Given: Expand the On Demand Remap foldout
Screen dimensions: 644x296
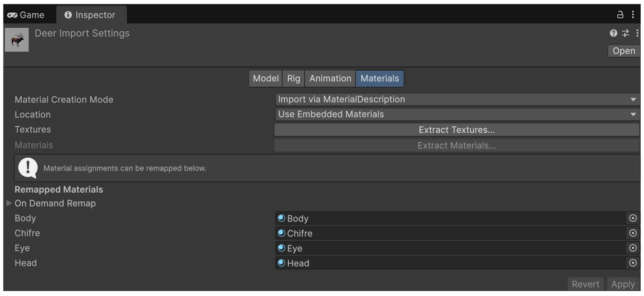Looking at the screenshot, I should click(x=9, y=203).
